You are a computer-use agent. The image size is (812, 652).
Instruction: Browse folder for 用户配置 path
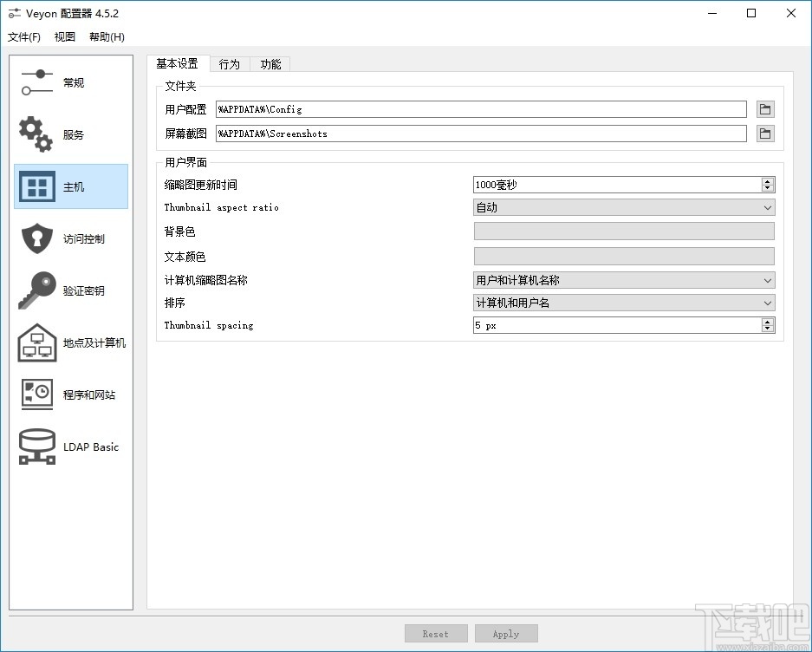(x=765, y=109)
